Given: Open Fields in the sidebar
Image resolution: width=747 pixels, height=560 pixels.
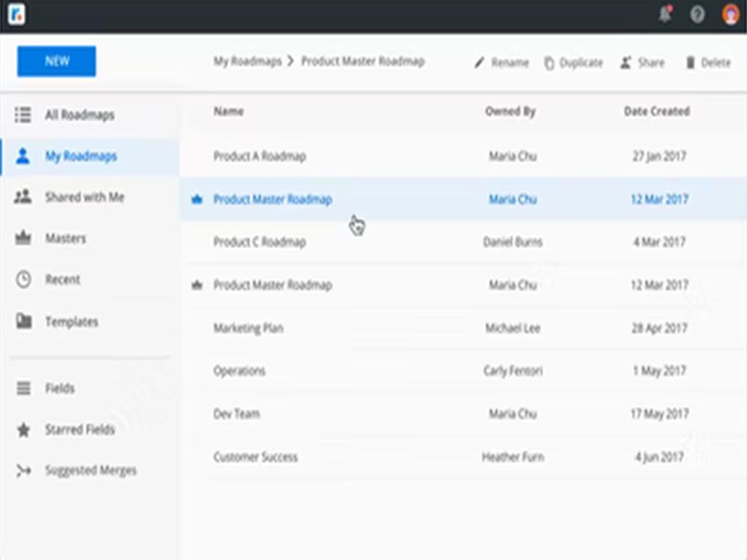Looking at the screenshot, I should 60,388.
